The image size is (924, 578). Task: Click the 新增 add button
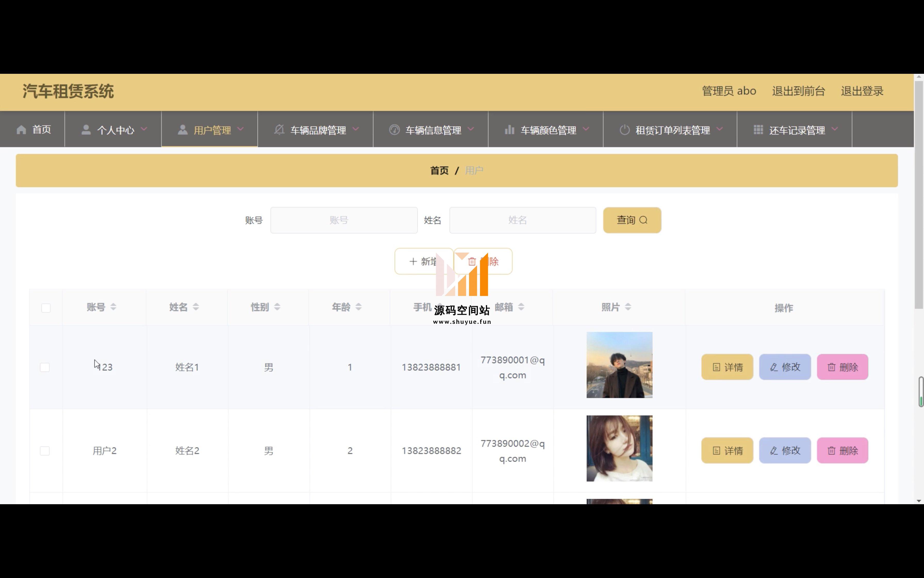[x=424, y=261]
